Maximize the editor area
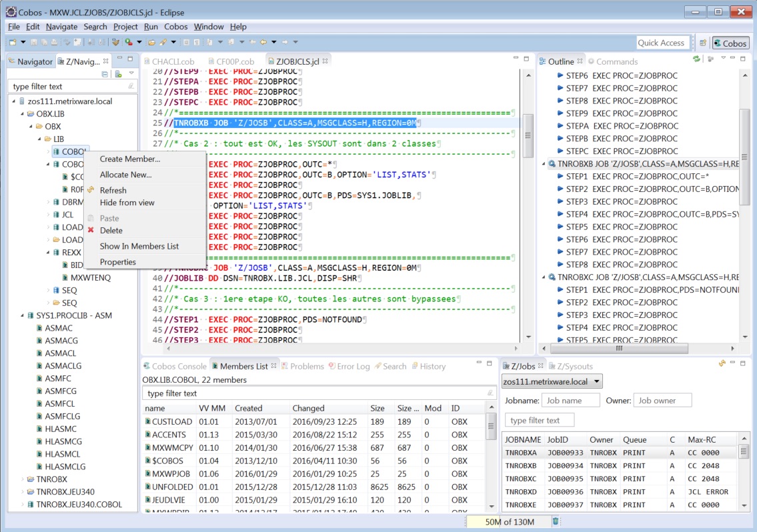Image resolution: width=757 pixels, height=532 pixels. [x=526, y=59]
